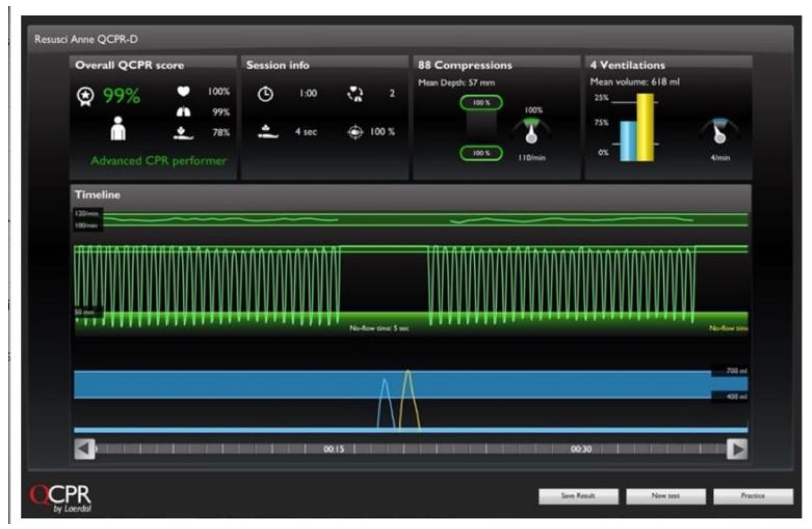Click the 00:15 mark on timeline ruler
Screen dimensions: 812x529
(x=334, y=449)
